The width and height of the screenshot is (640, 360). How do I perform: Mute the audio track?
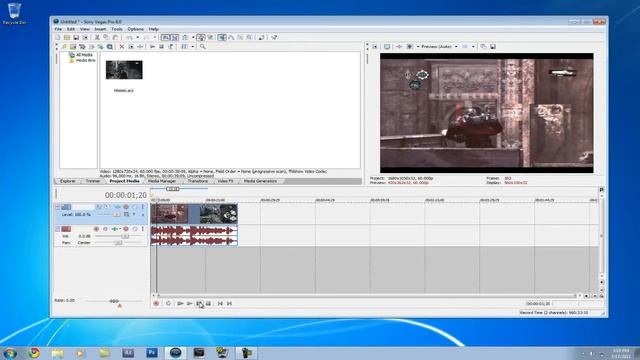point(134,229)
